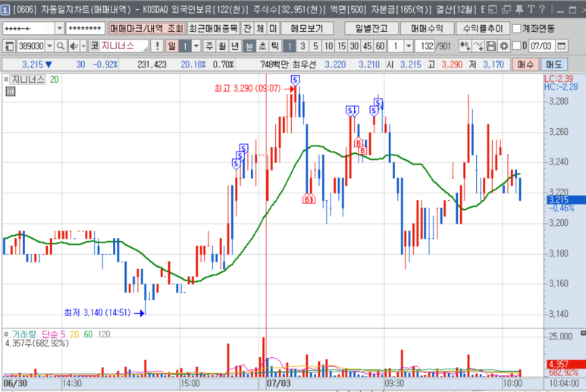Viewport: 586px width, 392px height.
Task: Click the 체 button
Action: click(261, 28)
